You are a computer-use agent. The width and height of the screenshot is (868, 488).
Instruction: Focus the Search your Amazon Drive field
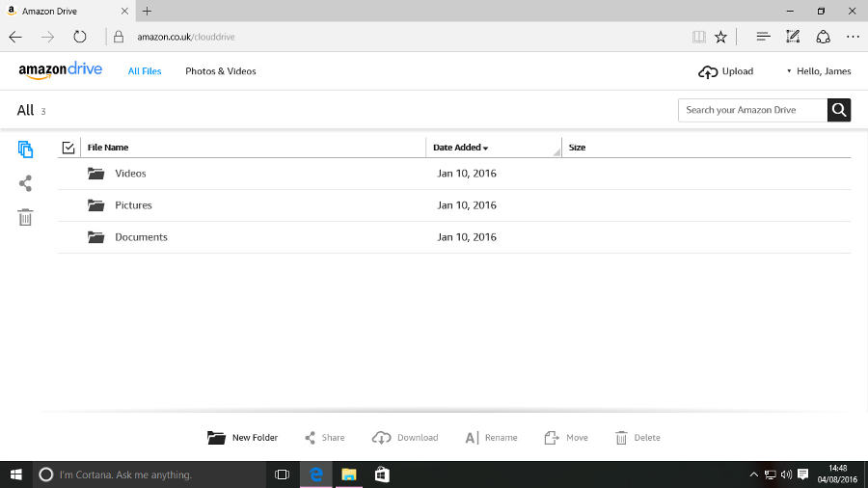pyautogui.click(x=753, y=110)
